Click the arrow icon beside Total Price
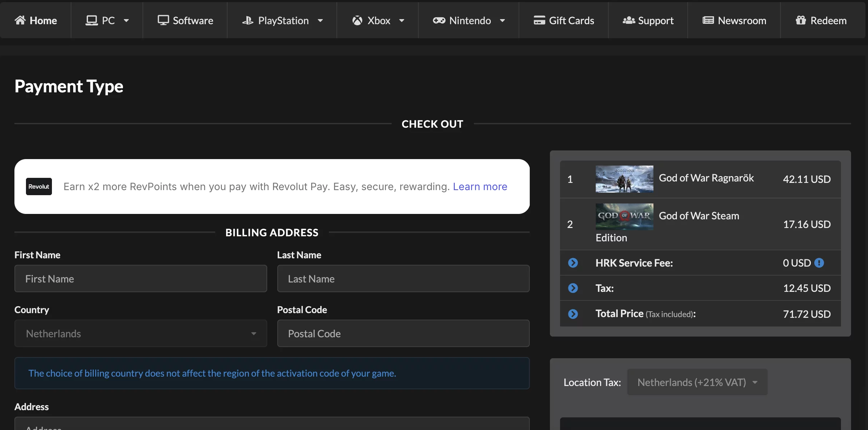The image size is (868, 430). point(573,314)
